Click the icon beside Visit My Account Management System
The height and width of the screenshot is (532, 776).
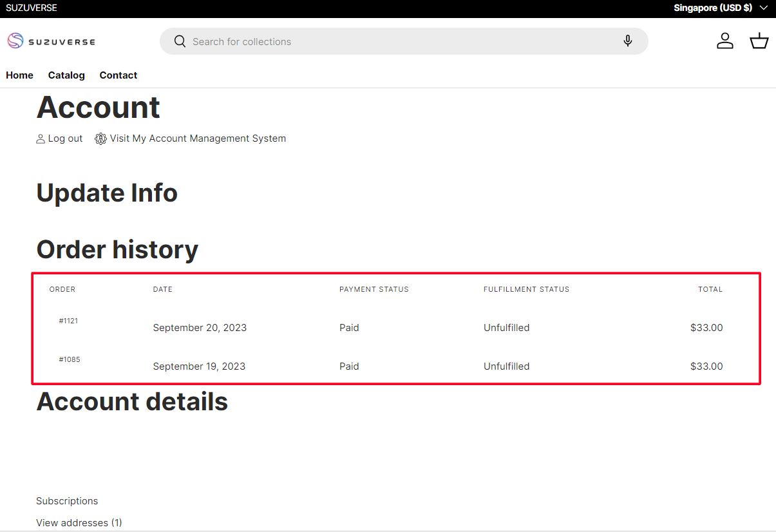pyautogui.click(x=100, y=138)
